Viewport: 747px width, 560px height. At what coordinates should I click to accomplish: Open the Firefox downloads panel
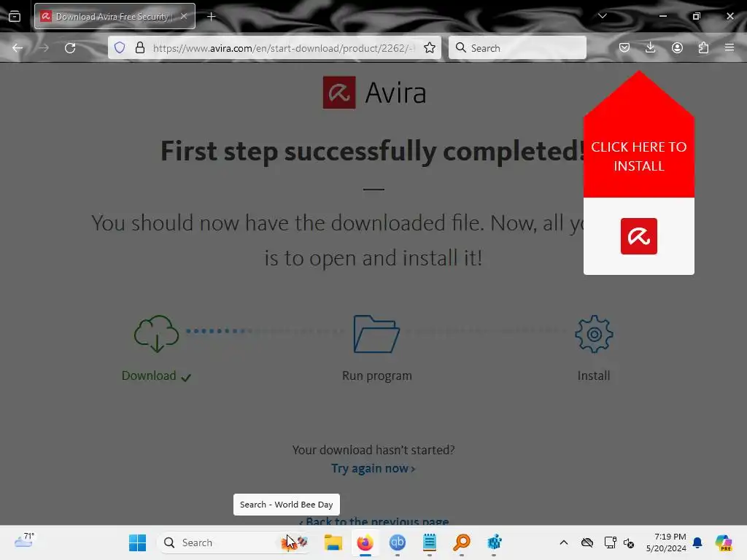tap(650, 47)
